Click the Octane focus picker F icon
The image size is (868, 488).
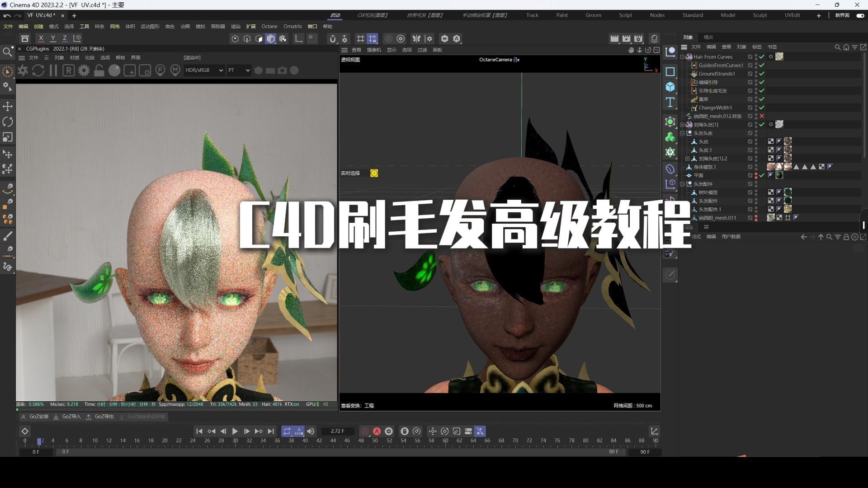pyautogui.click(x=160, y=70)
